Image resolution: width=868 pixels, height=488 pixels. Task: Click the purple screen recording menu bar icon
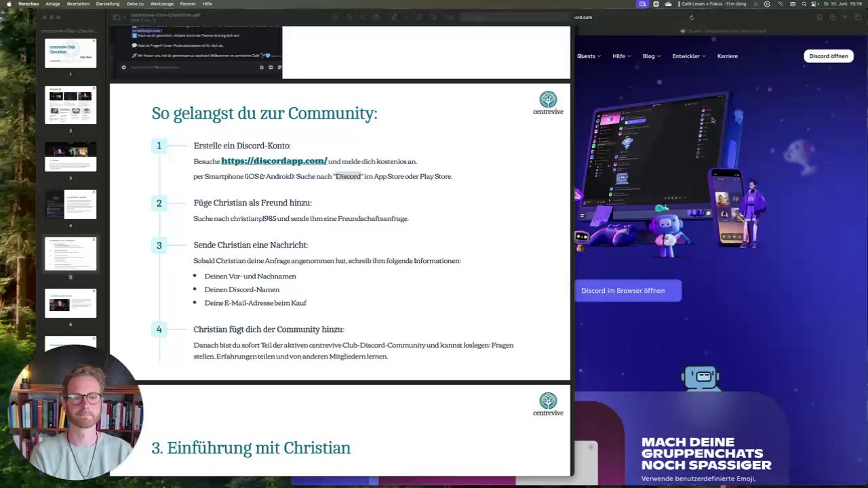click(x=643, y=4)
